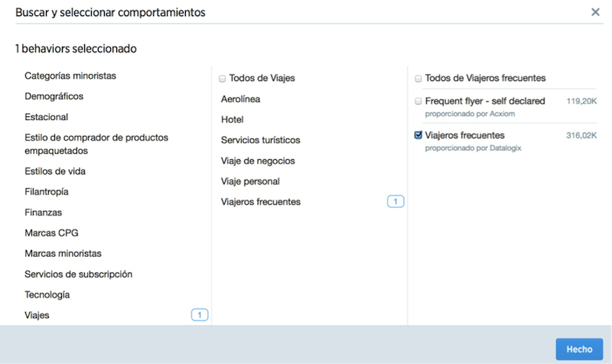Open the Categorías minoristas category

[x=70, y=76]
